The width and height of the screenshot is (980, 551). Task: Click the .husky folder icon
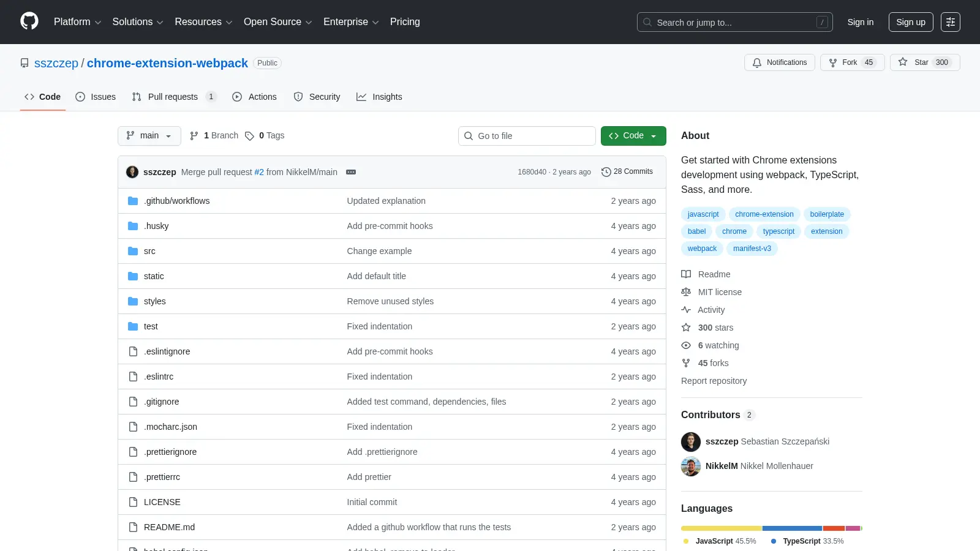click(133, 226)
